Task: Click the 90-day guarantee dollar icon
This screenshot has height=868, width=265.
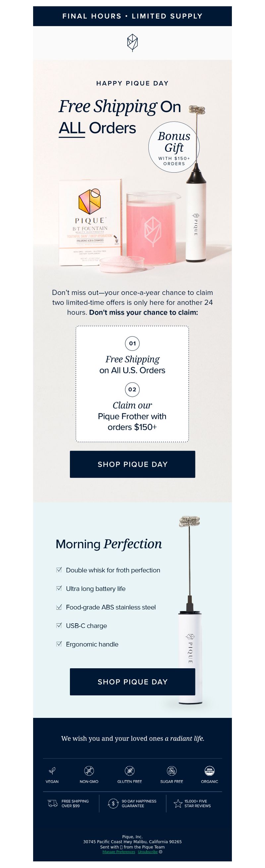Action: (x=113, y=804)
